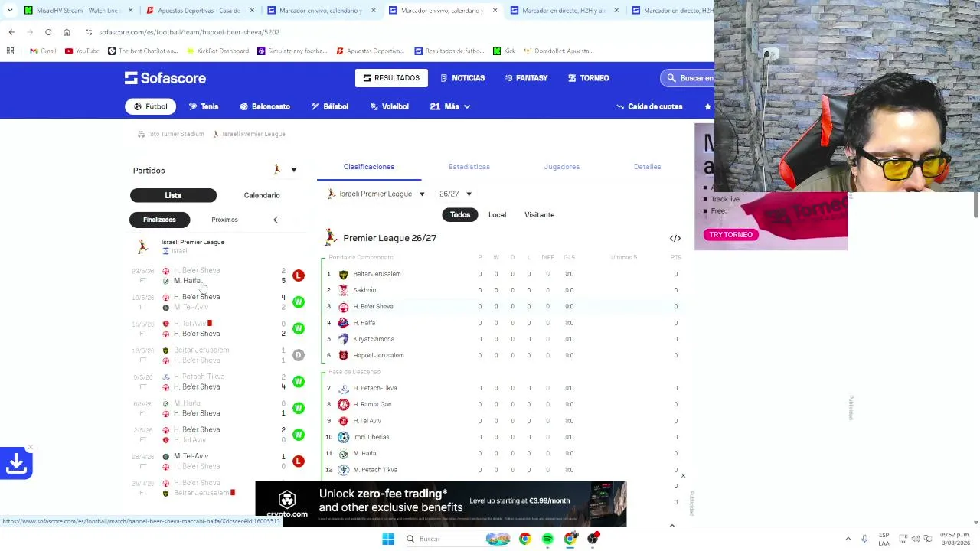Open the Windows Start menu
The width and height of the screenshot is (980, 551).
388,539
